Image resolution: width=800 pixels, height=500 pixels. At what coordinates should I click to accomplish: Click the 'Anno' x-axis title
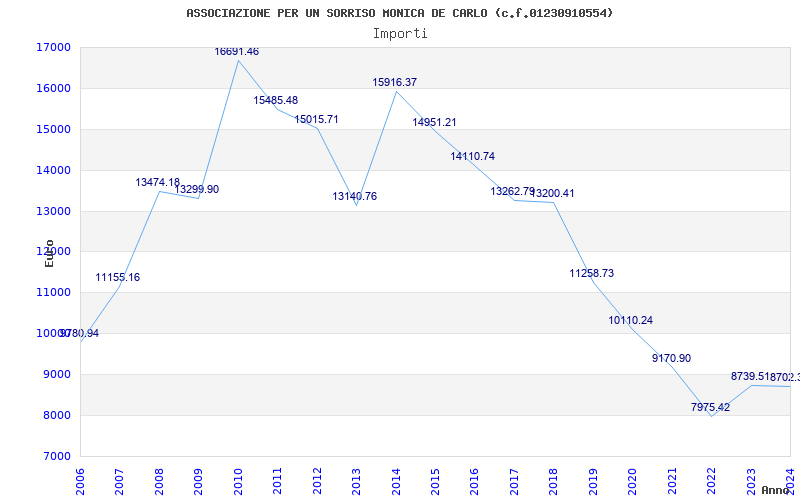pyautogui.click(x=776, y=490)
